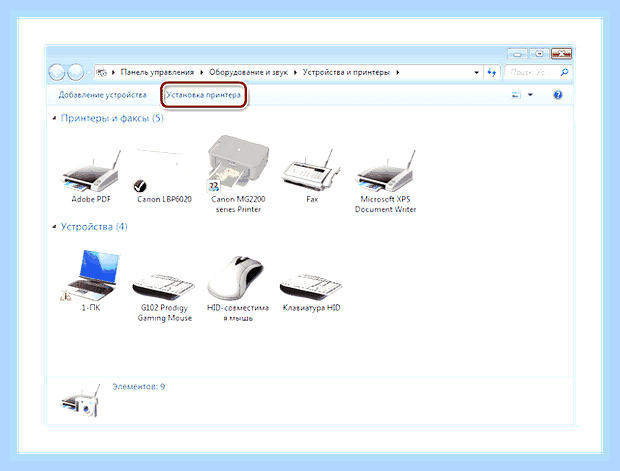620x471 pixels.
Task: Open the help question mark icon
Action: pyautogui.click(x=558, y=95)
